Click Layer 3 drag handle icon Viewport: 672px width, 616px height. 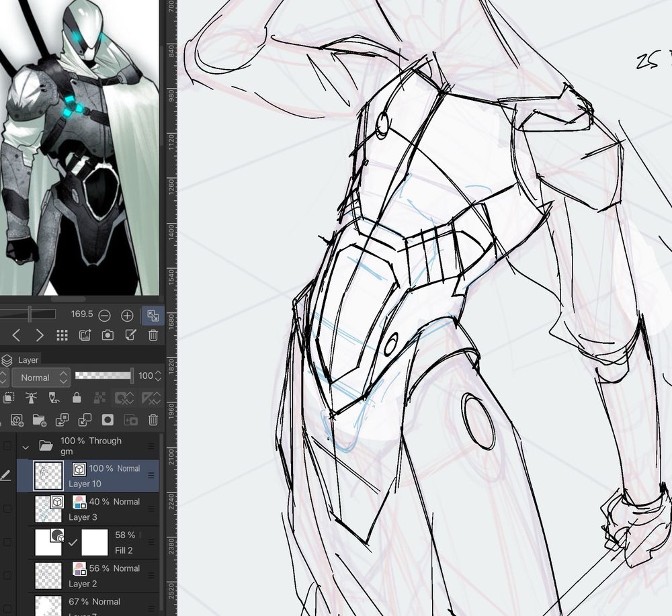[x=151, y=509]
